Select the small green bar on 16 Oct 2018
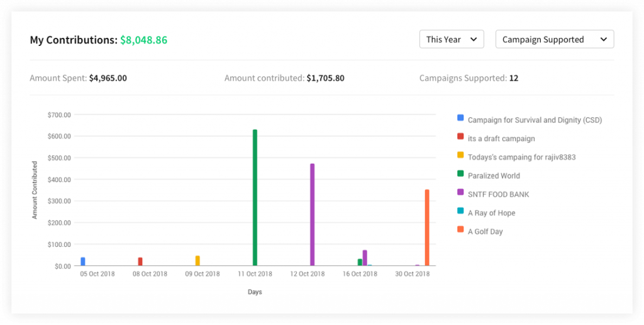 coord(360,262)
